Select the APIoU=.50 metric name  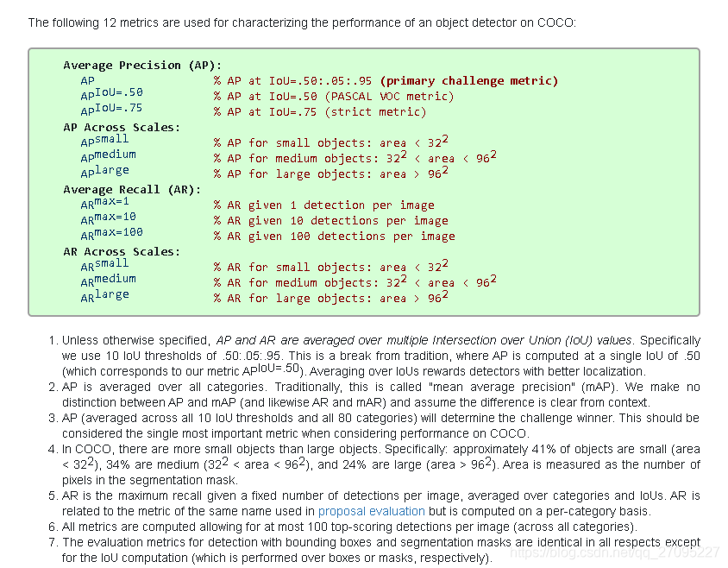[111, 94]
